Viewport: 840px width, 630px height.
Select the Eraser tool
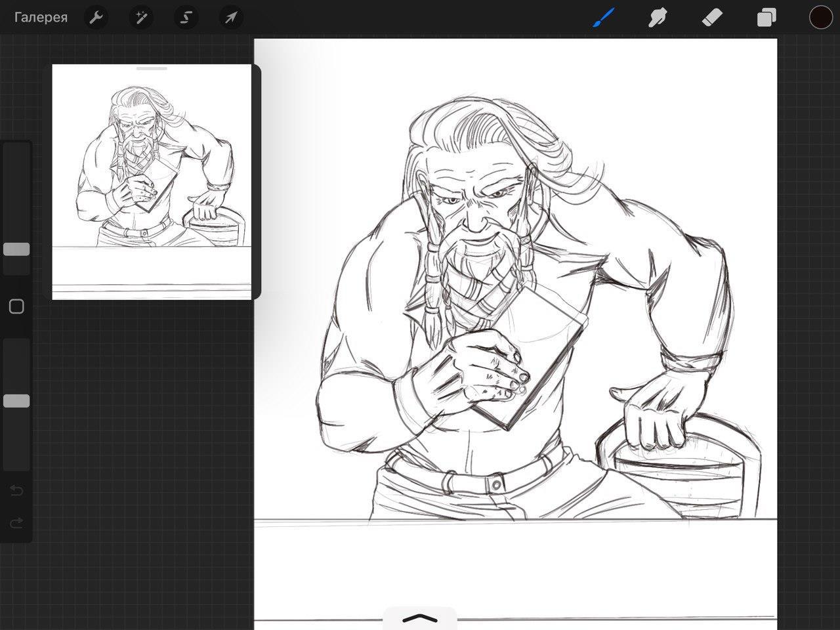point(712,18)
